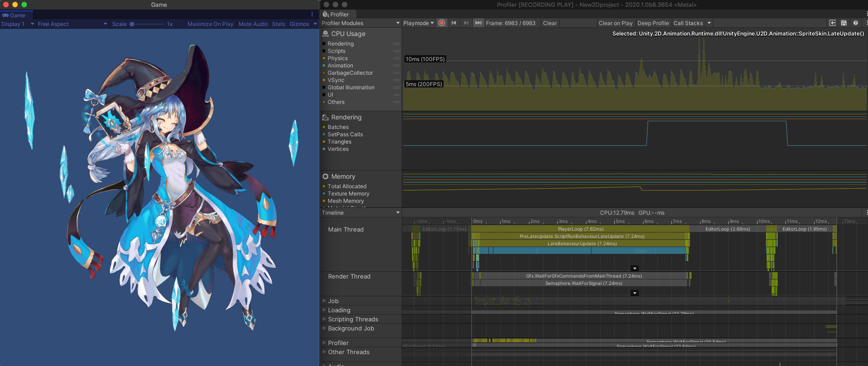The height and width of the screenshot is (366, 868).
Task: Toggle Global Illumination category
Action: [x=324, y=88]
